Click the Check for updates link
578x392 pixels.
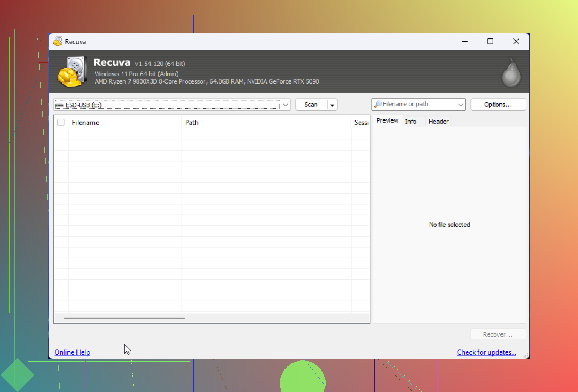pos(486,352)
